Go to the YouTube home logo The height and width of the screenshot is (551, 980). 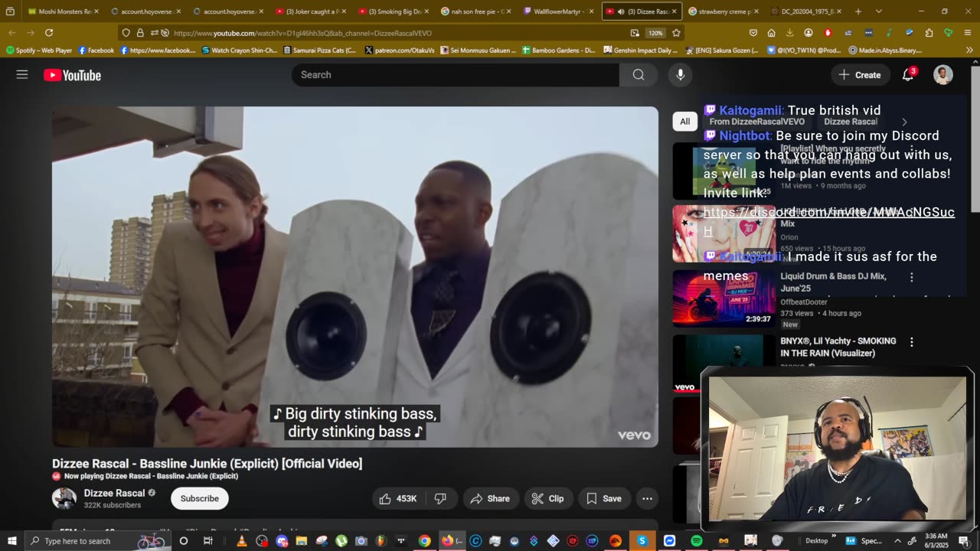point(72,75)
